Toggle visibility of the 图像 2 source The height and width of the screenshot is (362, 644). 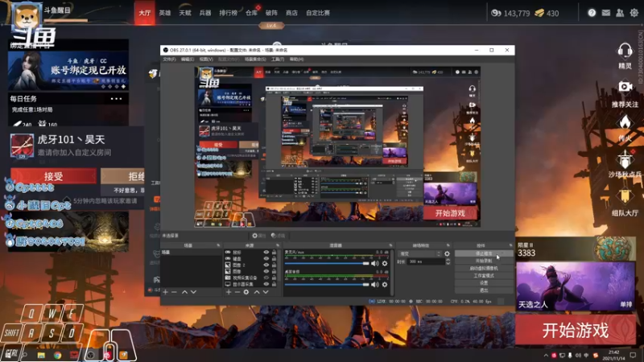[x=266, y=265]
